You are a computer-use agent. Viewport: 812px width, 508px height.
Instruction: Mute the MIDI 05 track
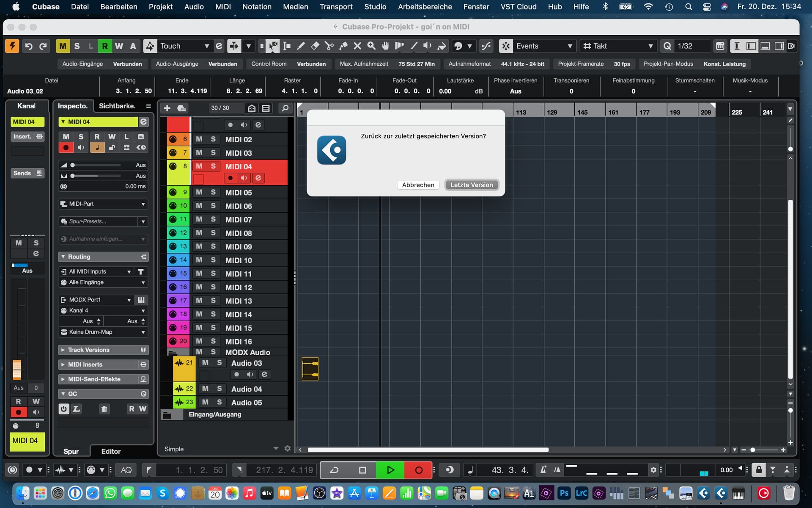coord(199,192)
